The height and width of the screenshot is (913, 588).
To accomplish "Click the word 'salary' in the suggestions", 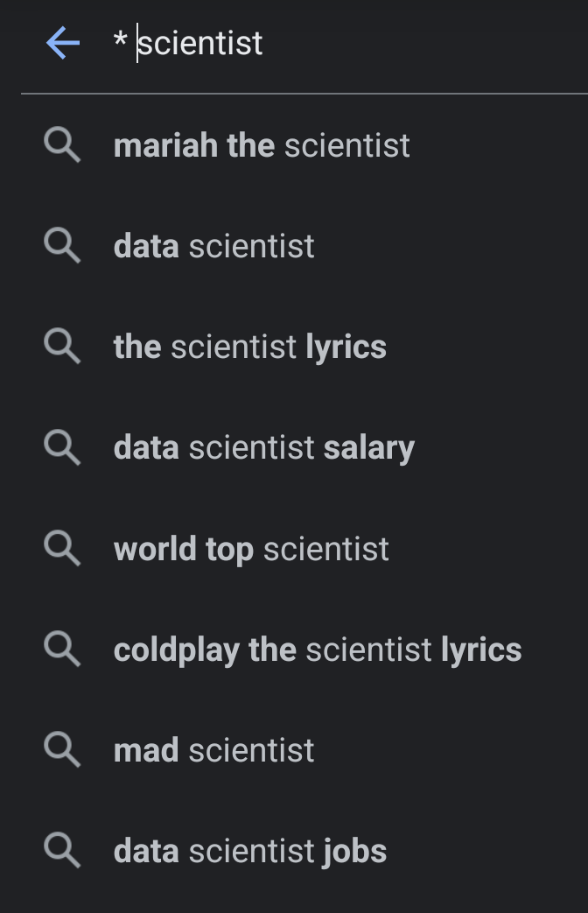I will pos(369,448).
